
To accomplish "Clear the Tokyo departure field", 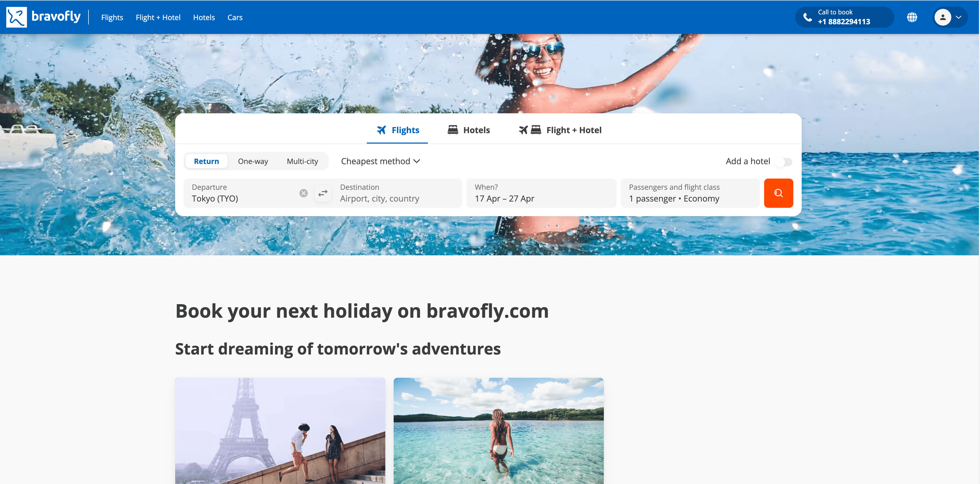I will point(303,193).
